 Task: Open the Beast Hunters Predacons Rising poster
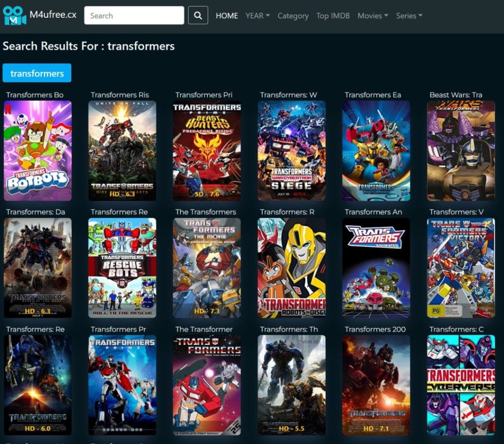(207, 151)
